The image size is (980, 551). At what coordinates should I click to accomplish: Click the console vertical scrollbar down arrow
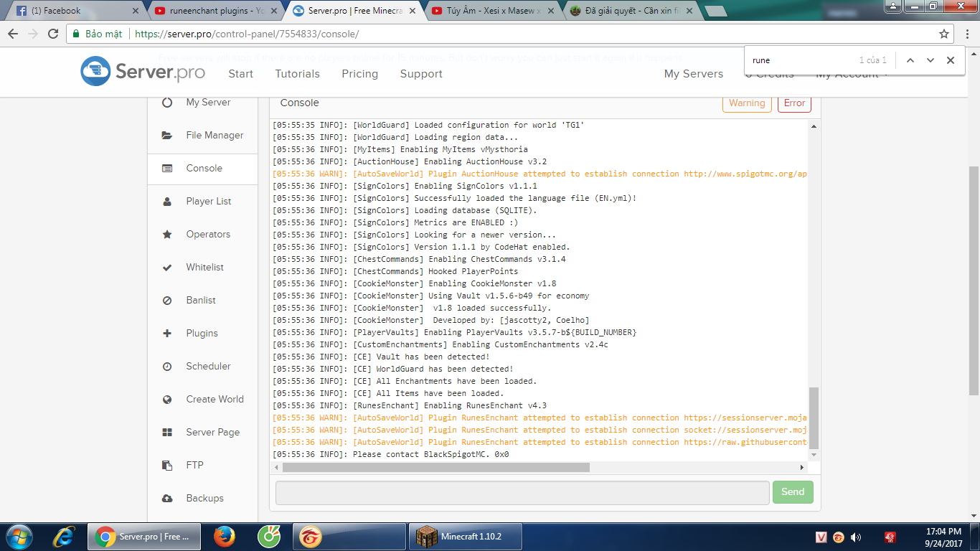pos(814,455)
